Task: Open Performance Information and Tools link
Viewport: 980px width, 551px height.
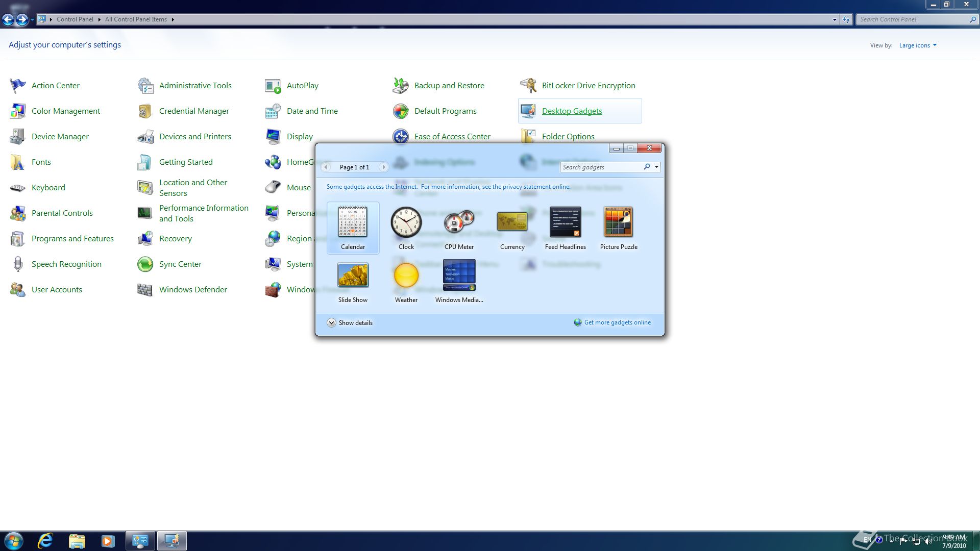Action: pyautogui.click(x=204, y=213)
